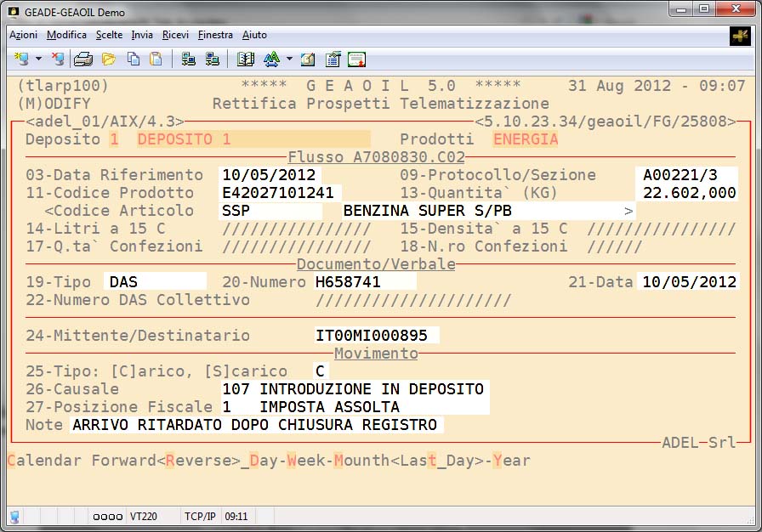The width and height of the screenshot is (762, 532).
Task: Click the disconnect session icon
Action: point(58,59)
